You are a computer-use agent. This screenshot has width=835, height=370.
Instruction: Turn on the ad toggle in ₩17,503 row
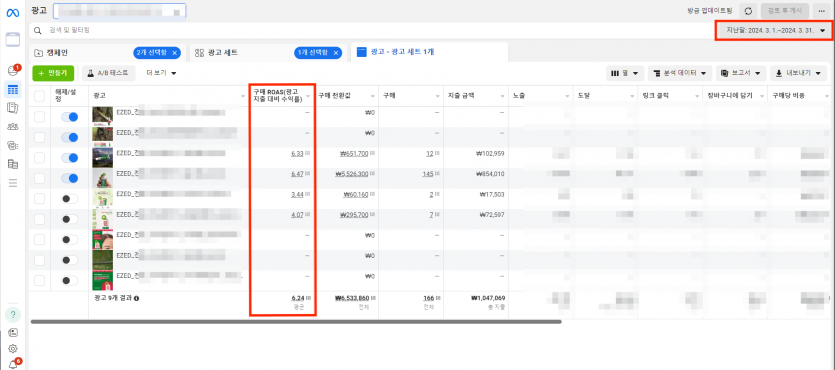[x=70, y=199]
